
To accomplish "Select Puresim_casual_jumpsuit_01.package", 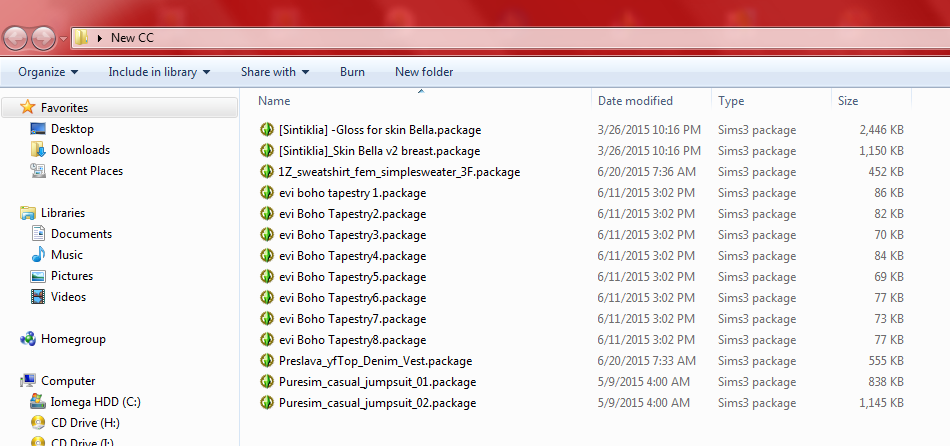I will (377, 382).
